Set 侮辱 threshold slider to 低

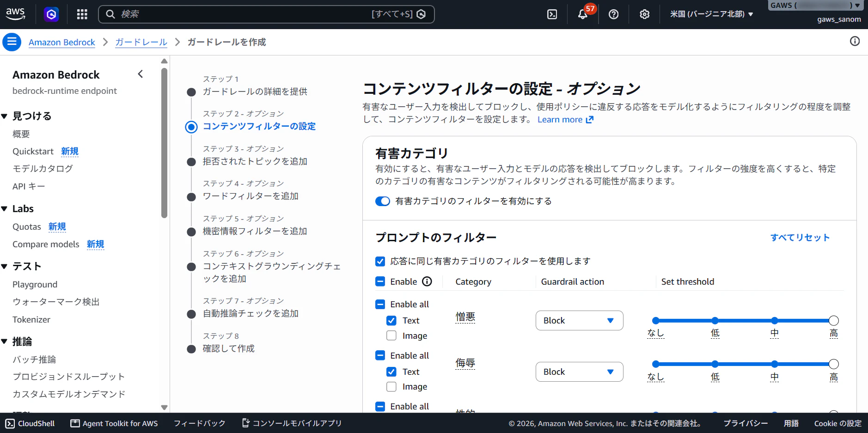click(x=715, y=364)
